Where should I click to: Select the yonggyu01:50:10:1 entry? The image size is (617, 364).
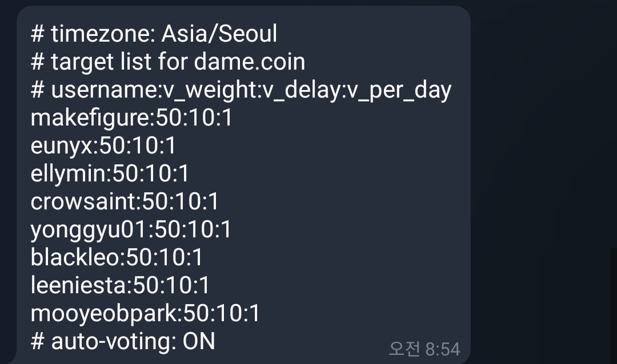click(x=131, y=230)
